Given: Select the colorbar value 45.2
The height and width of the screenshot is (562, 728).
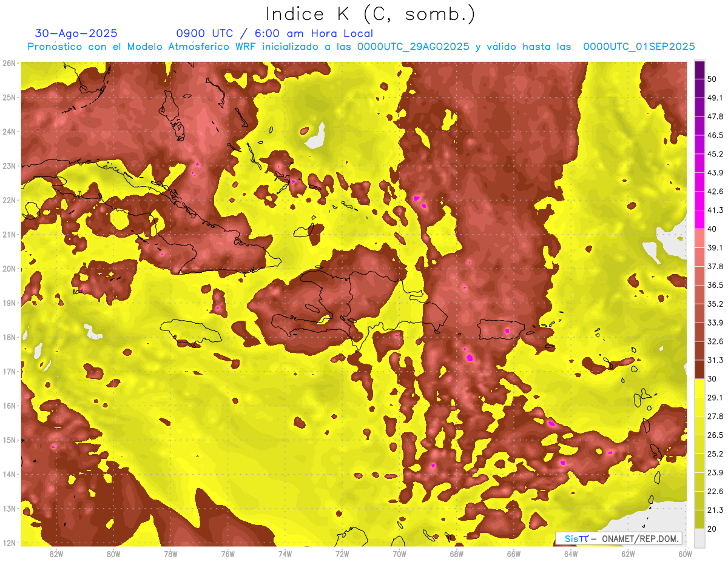Looking at the screenshot, I should pos(715,154).
